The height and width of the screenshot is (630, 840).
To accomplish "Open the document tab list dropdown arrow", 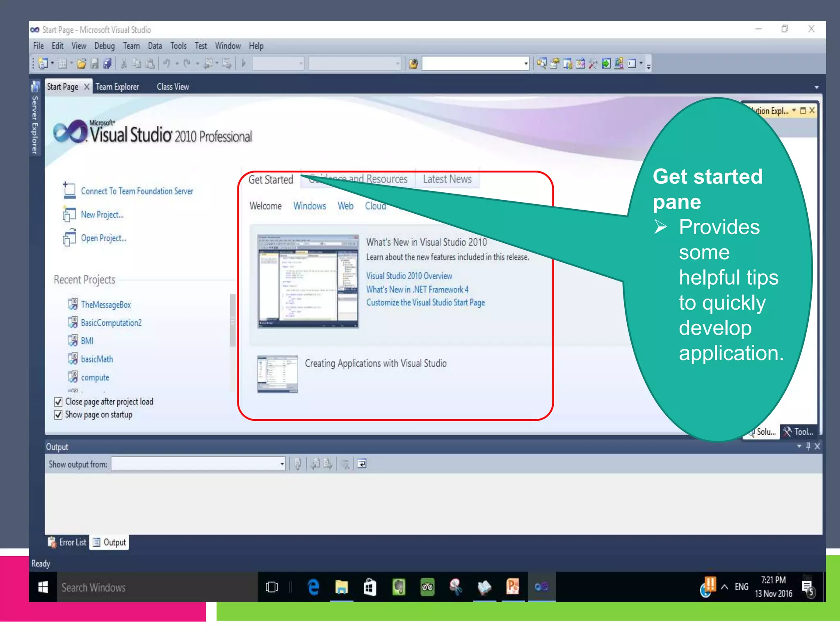I will pos(816,87).
